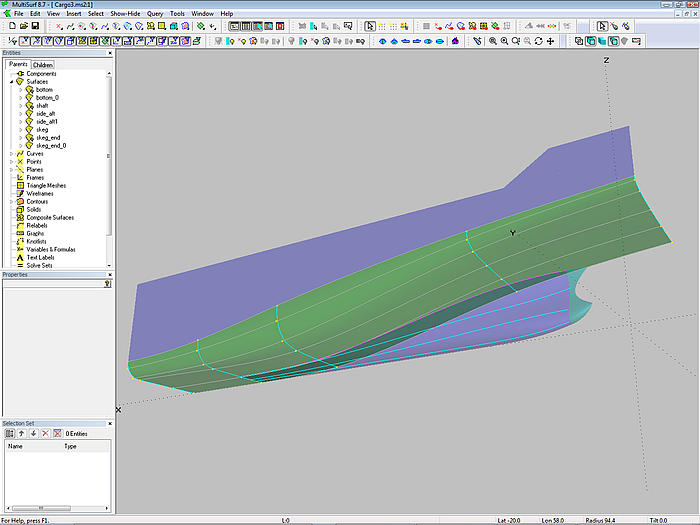Screen dimensions: 700x525
Task: Expand the Contours tree node
Action: (x=12, y=202)
